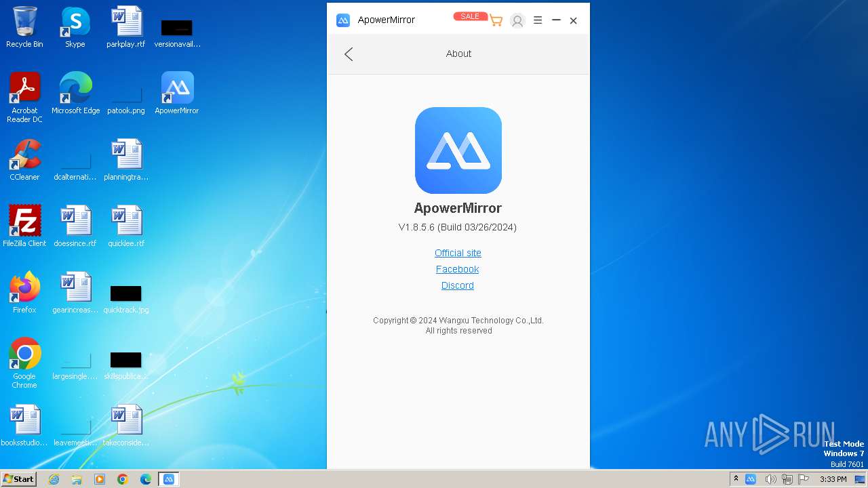The width and height of the screenshot is (868, 488).
Task: Open the Windows Start menu
Action: point(18,479)
